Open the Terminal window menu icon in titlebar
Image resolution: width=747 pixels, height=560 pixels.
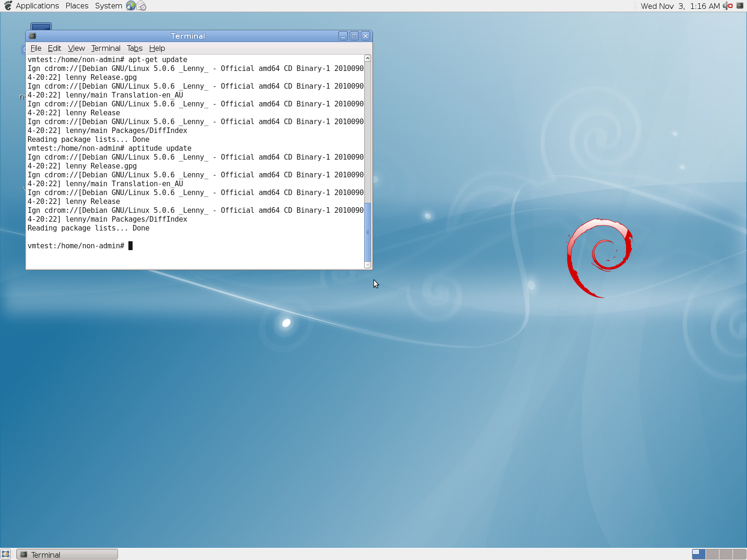pos(33,36)
